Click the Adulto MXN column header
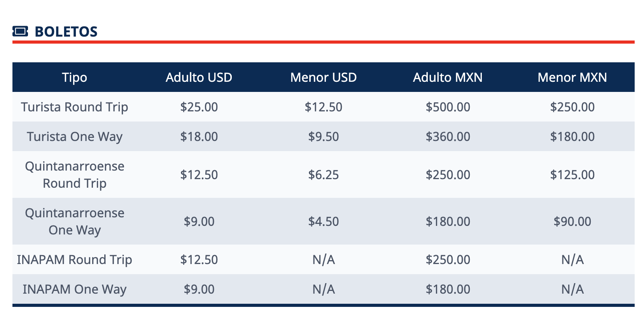Image resolution: width=644 pixels, height=317 pixels. coord(448,77)
